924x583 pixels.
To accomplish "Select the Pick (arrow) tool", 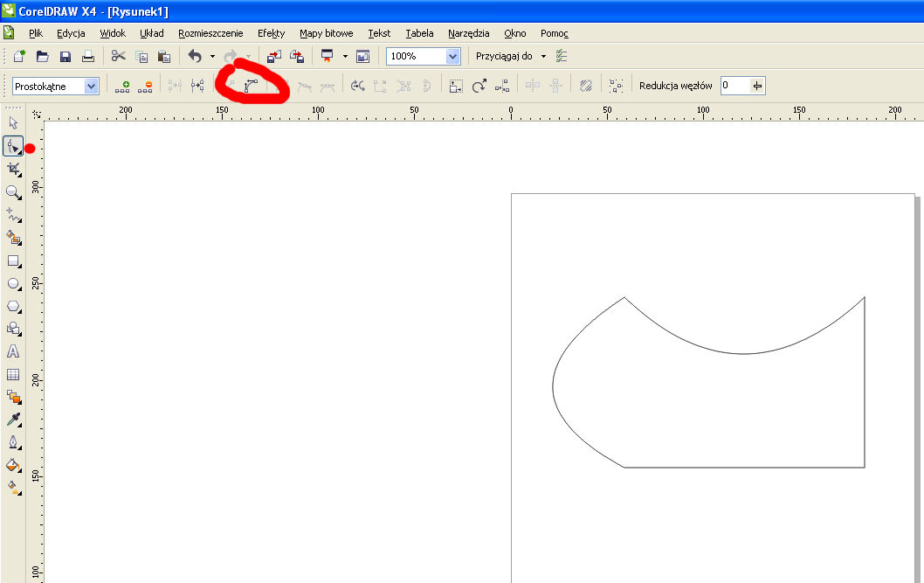I will 13,123.
